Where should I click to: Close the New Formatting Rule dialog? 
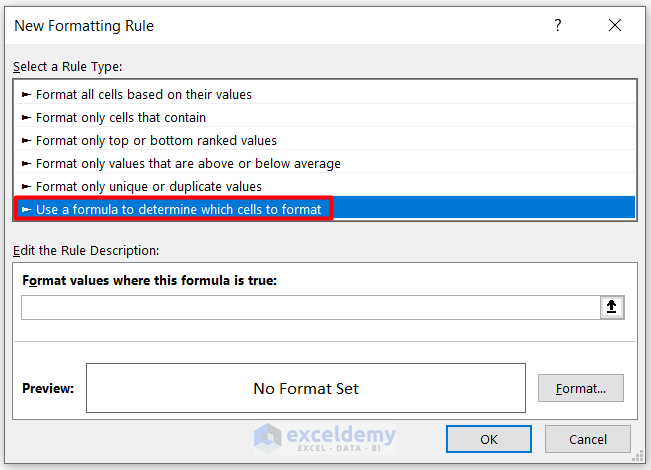pyautogui.click(x=614, y=25)
